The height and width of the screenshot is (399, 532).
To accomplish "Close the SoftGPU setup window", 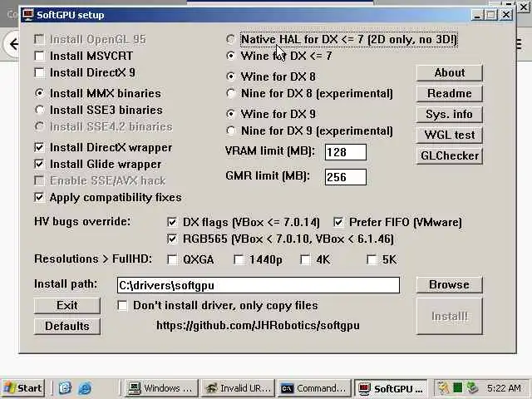I will [x=506, y=15].
